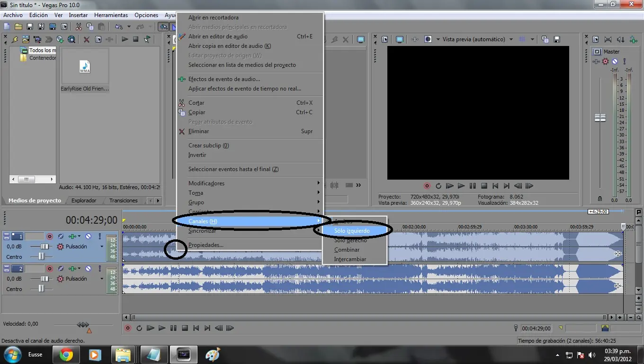Open the Herramientas menu
Screen dimensions: 644x364
pos(111,15)
